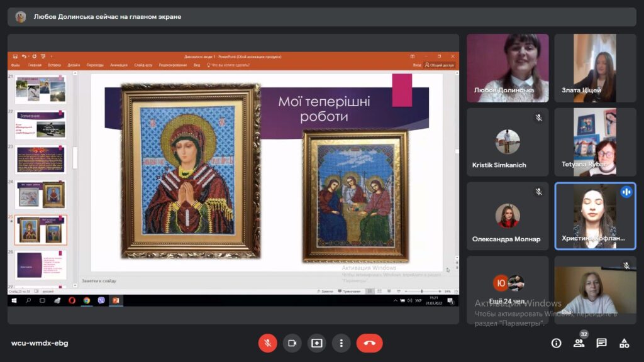644x362 pixels.
Task: Select Любов Долинська's video tile
Action: coord(508,68)
